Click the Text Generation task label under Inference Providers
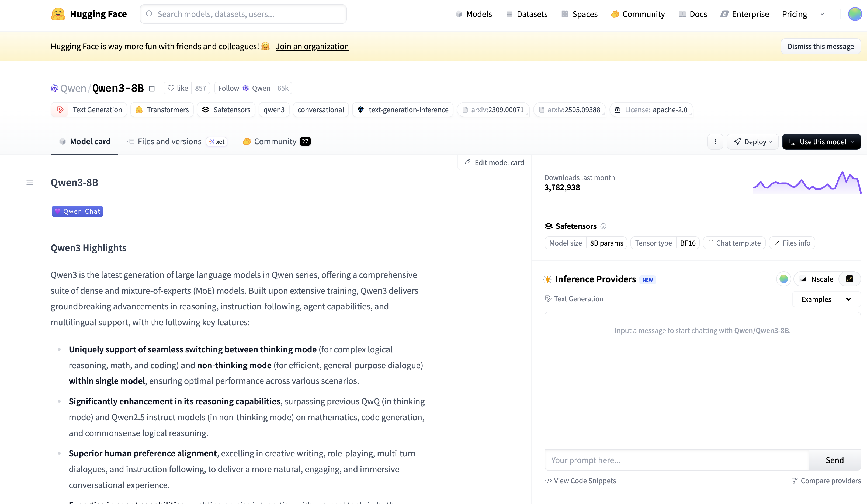Image resolution: width=867 pixels, height=504 pixels. pyautogui.click(x=574, y=299)
